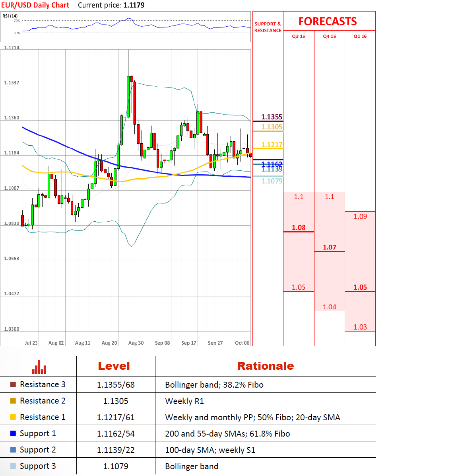Click the Sep 08 date axis label
The width and height of the screenshot is (458, 476).
pos(162,343)
